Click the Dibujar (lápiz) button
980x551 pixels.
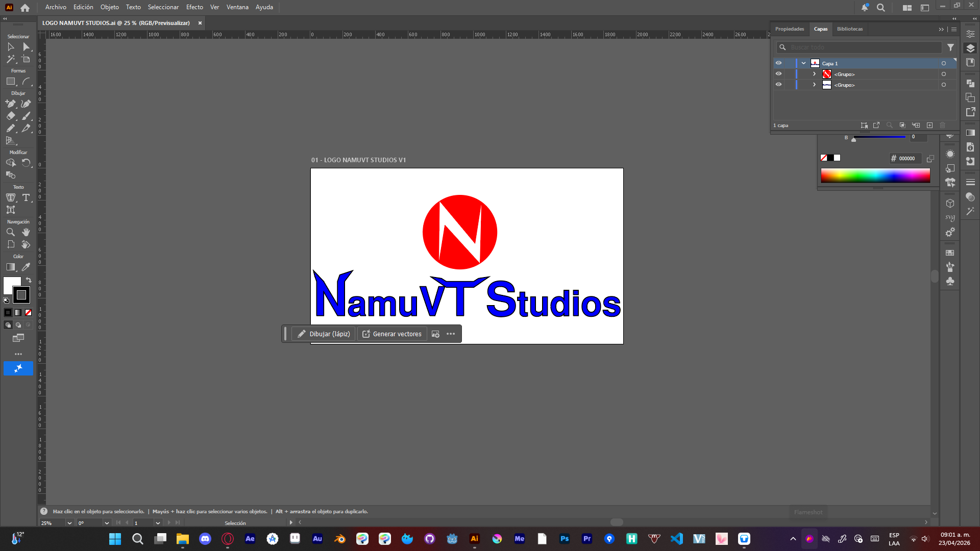(x=324, y=334)
